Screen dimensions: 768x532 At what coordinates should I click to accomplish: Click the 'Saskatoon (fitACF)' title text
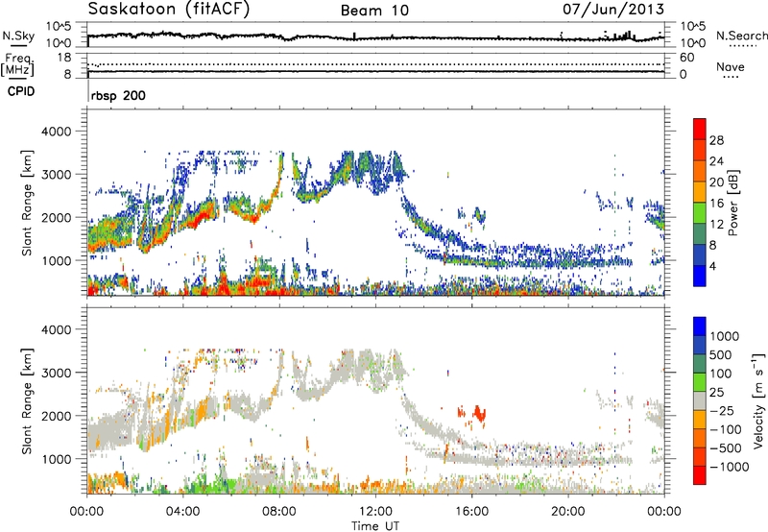tap(169, 10)
